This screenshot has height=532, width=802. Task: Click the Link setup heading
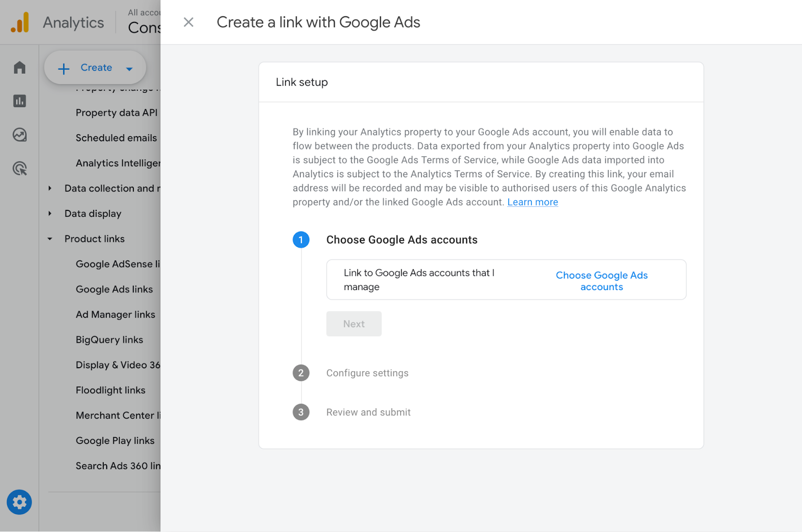tap(302, 82)
